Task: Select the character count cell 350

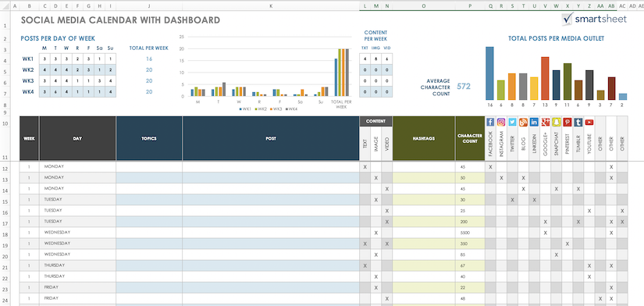Action: click(470, 244)
